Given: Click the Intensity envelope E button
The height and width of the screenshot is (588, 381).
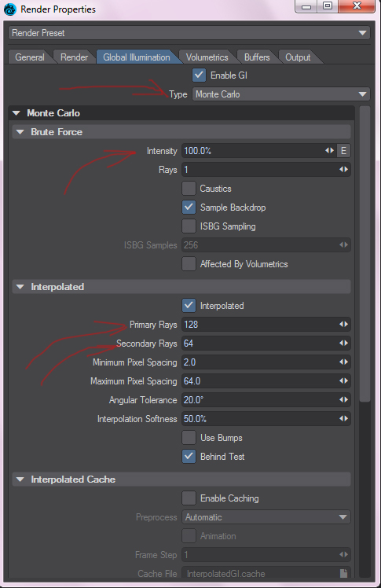Looking at the screenshot, I should click(x=343, y=151).
